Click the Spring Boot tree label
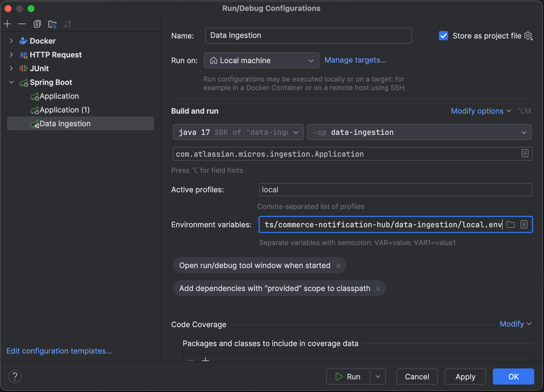Image resolution: width=544 pixels, height=392 pixels. pos(51,82)
